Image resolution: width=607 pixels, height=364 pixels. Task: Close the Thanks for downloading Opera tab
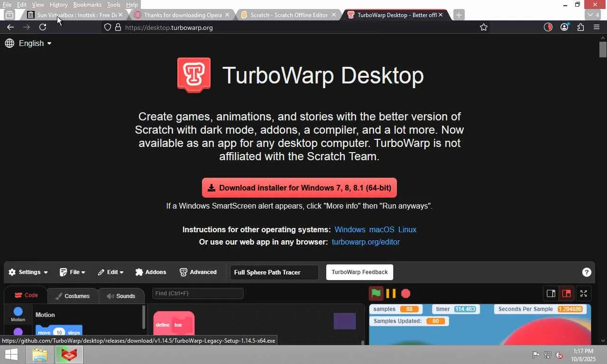tap(227, 15)
